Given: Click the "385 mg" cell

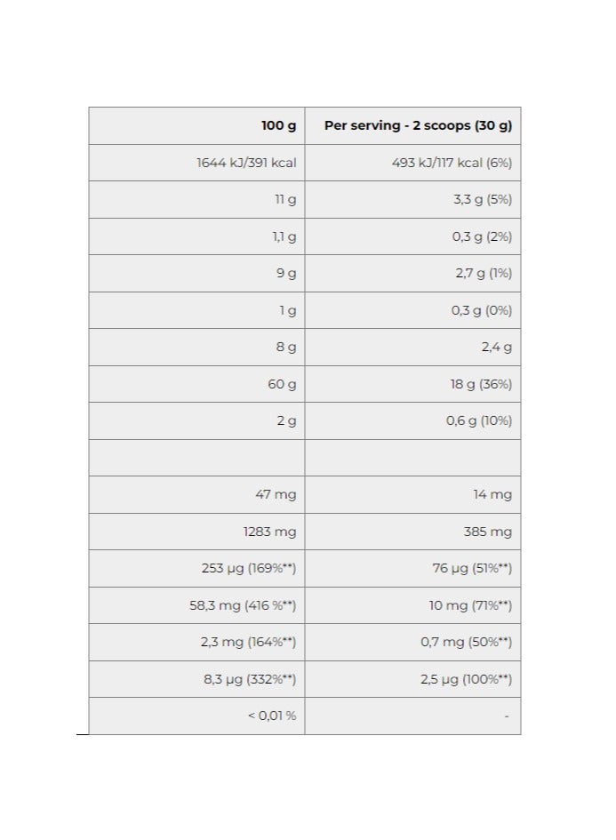Looking at the screenshot, I should coord(489,532).
